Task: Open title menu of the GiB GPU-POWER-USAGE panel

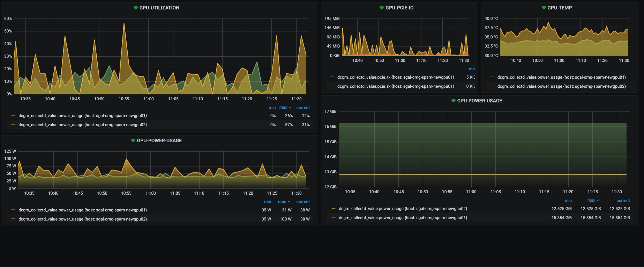Action: (480, 101)
